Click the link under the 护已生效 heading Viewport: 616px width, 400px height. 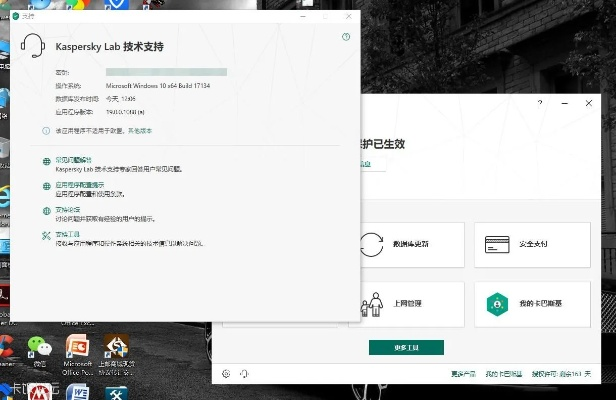tap(365, 163)
